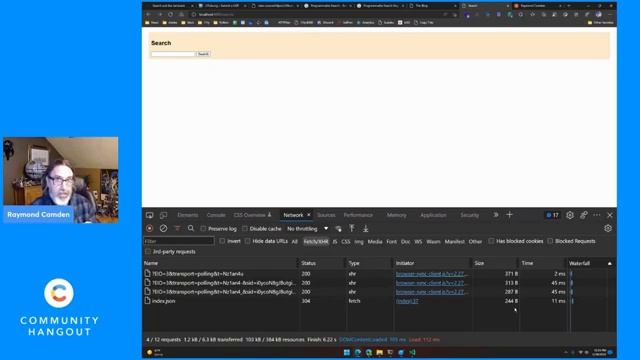The image size is (640, 360).
Task: Open network conditions wifi icon
Action: pyautogui.click(x=338, y=229)
